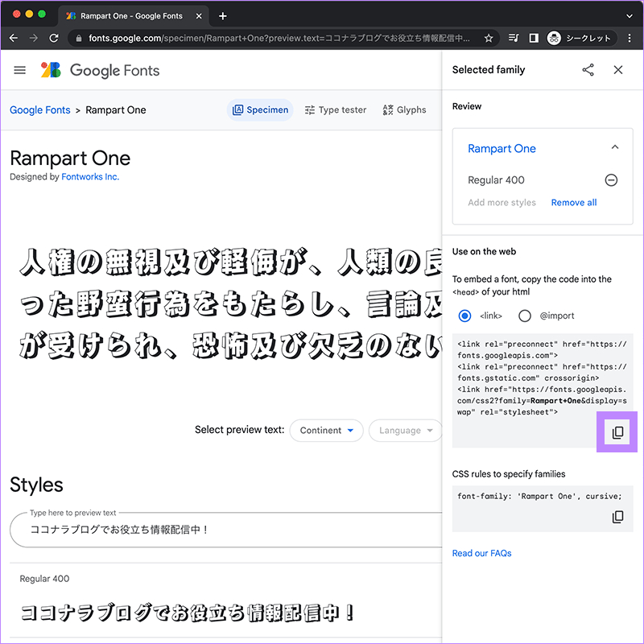Image resolution: width=644 pixels, height=644 pixels.
Task: Click Add more styles
Action: (x=502, y=203)
